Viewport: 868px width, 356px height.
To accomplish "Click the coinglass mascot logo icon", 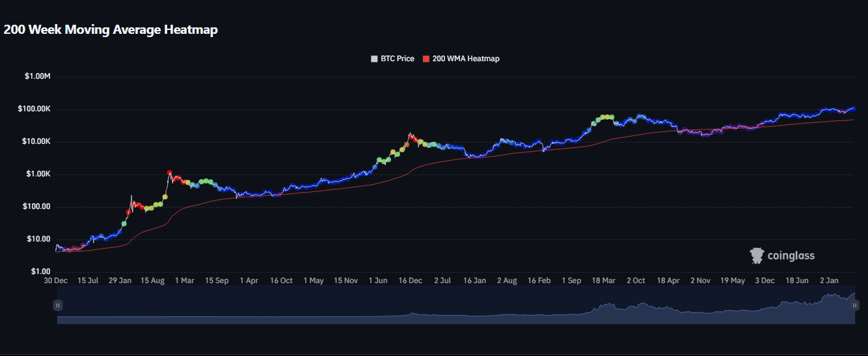I will (757, 256).
